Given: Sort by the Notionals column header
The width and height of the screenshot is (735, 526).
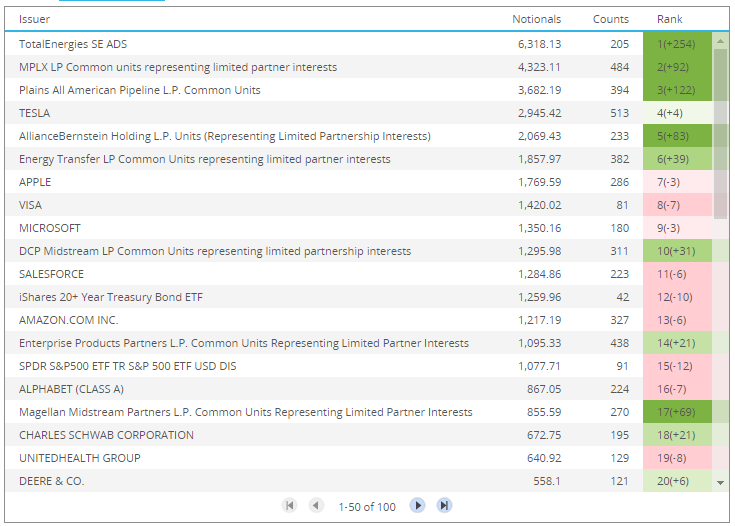Looking at the screenshot, I should pyautogui.click(x=536, y=19).
